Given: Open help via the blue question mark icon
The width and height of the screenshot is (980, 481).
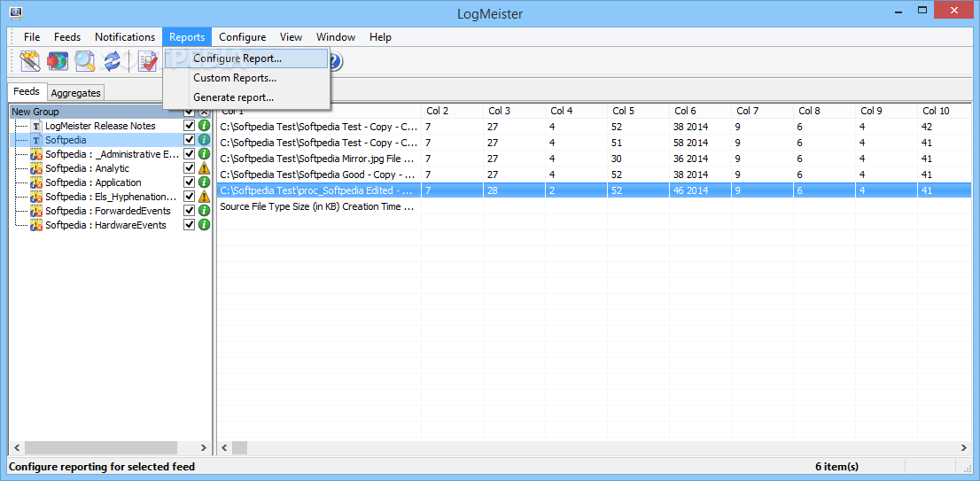Looking at the screenshot, I should [334, 61].
